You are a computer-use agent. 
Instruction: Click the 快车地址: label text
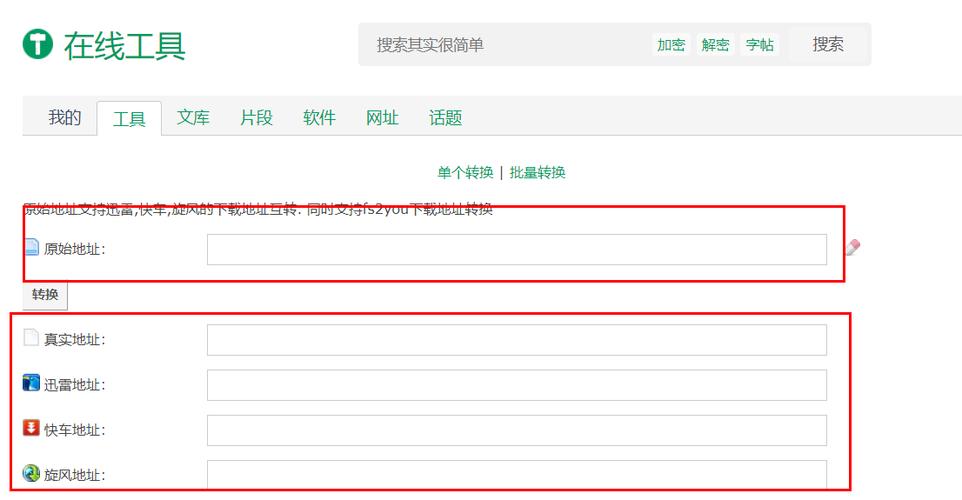pos(75,430)
